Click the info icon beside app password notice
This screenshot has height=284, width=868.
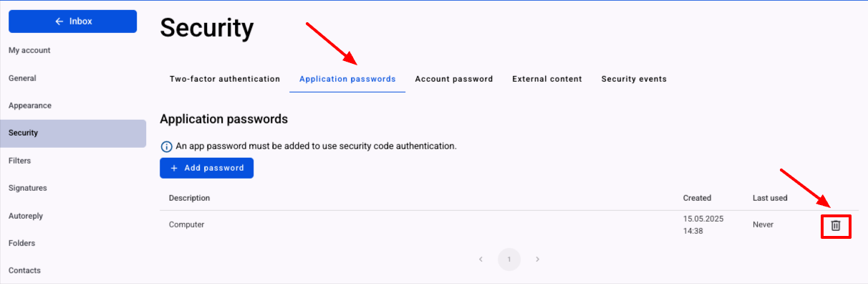[x=166, y=146]
